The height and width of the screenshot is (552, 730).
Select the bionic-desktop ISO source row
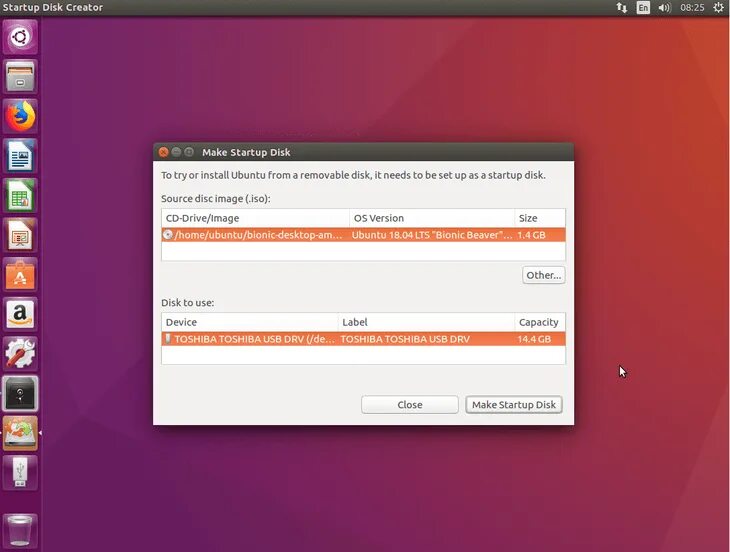363,235
